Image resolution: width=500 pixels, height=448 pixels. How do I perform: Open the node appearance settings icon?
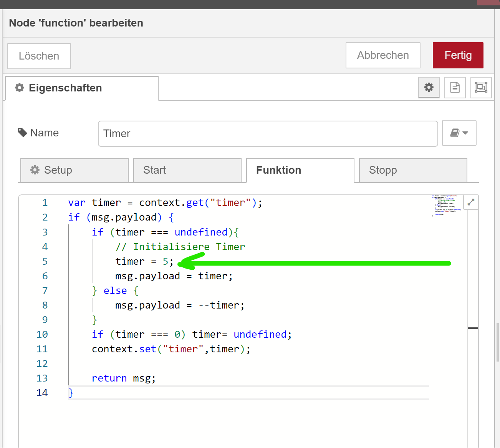[x=481, y=88]
